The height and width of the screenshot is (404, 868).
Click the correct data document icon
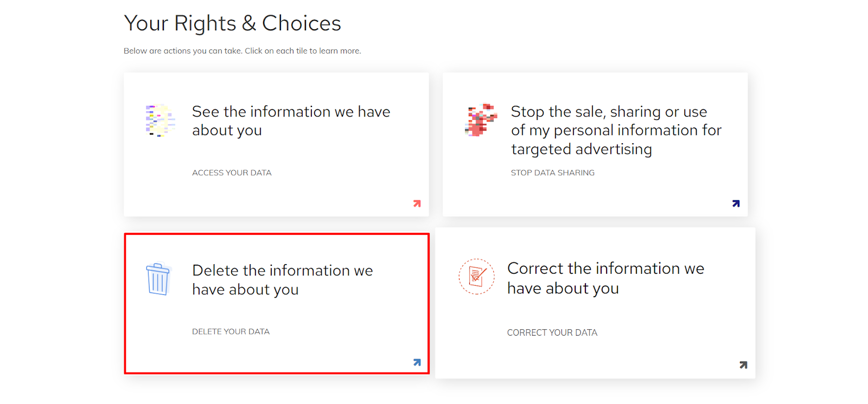(476, 277)
